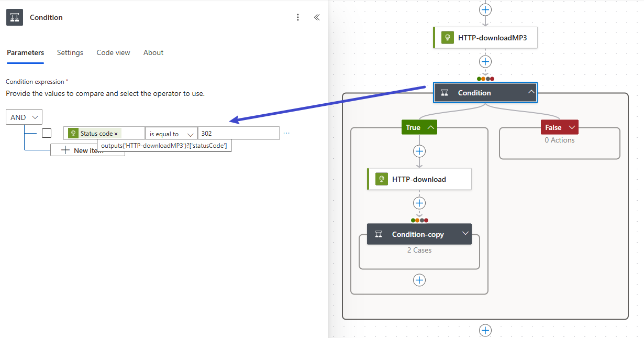This screenshot has height=338, width=644.
Task: Collapse the side panel with double chevron
Action: point(317,17)
